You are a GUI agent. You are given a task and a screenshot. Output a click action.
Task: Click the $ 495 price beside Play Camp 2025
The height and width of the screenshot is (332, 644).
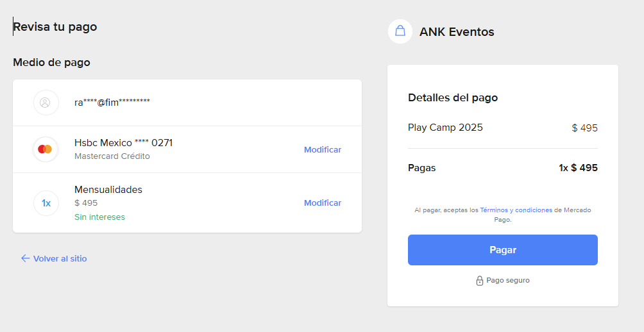click(x=585, y=128)
